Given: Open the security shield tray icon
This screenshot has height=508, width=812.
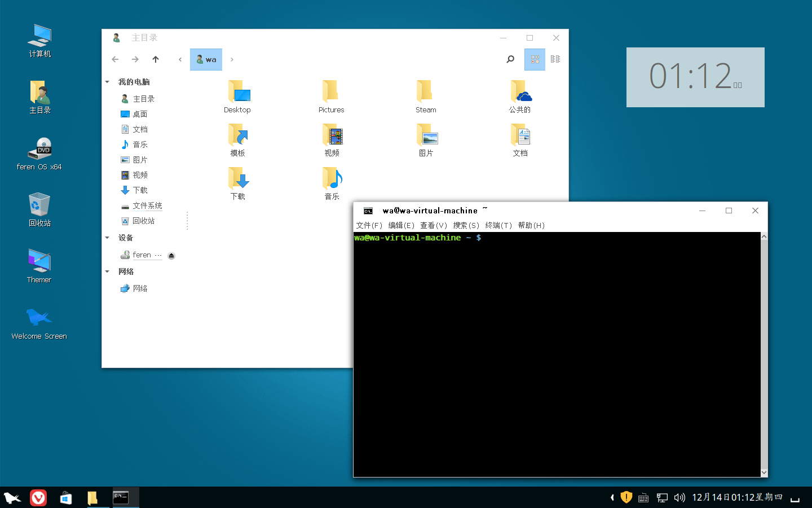Looking at the screenshot, I should [x=626, y=497].
